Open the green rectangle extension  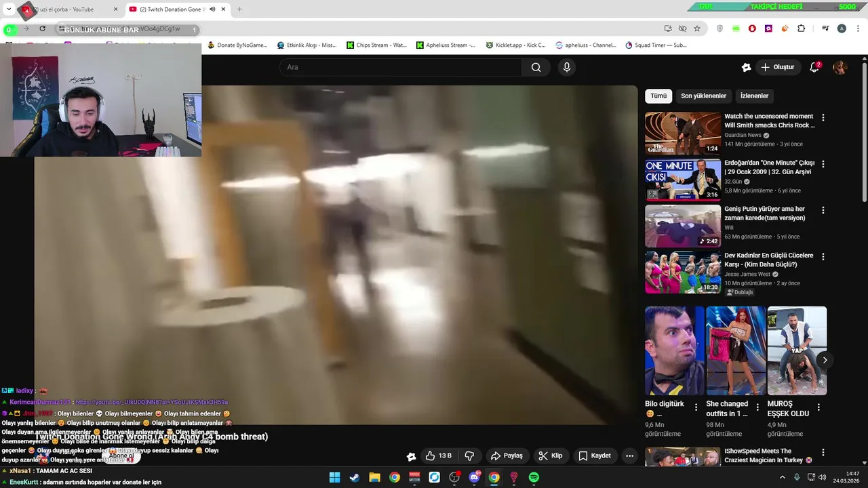[x=736, y=28]
